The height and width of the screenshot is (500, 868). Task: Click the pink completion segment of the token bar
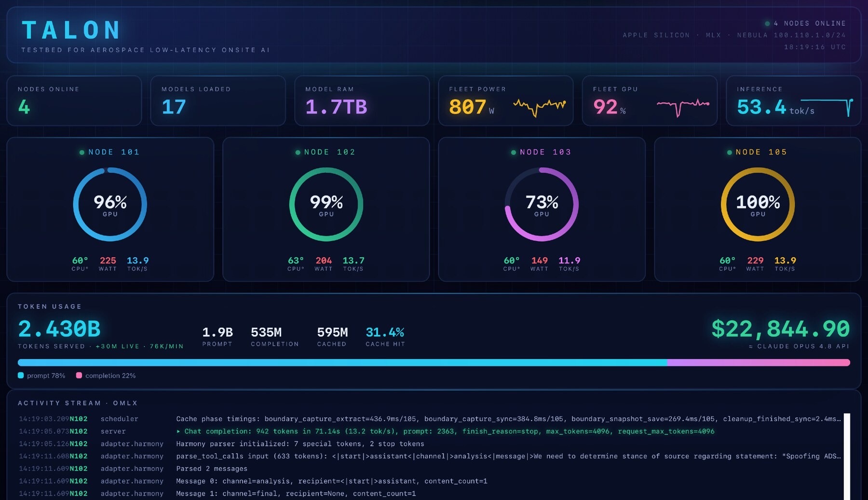pyautogui.click(x=759, y=362)
